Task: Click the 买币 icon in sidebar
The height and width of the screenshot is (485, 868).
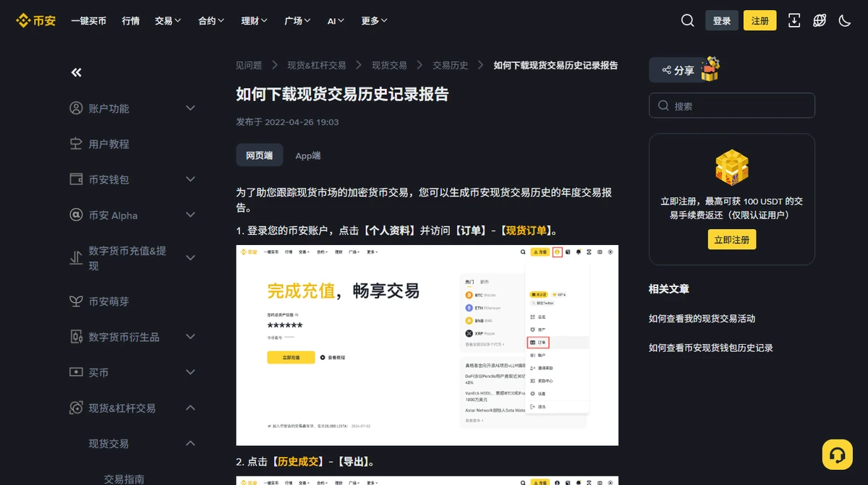Action: click(76, 372)
